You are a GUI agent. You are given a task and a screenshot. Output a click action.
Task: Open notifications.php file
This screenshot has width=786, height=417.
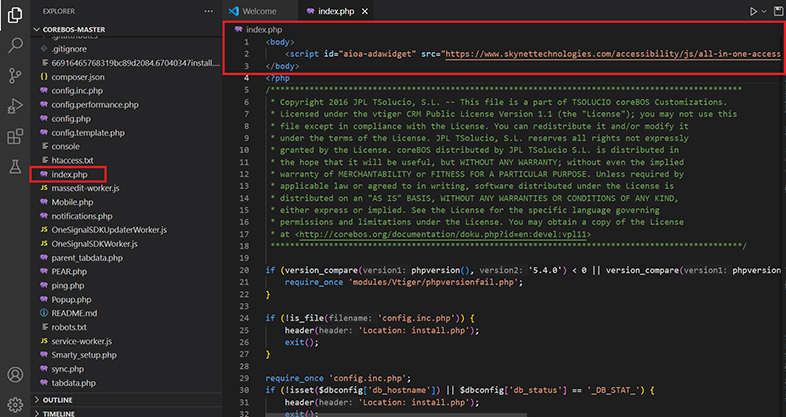pos(82,216)
